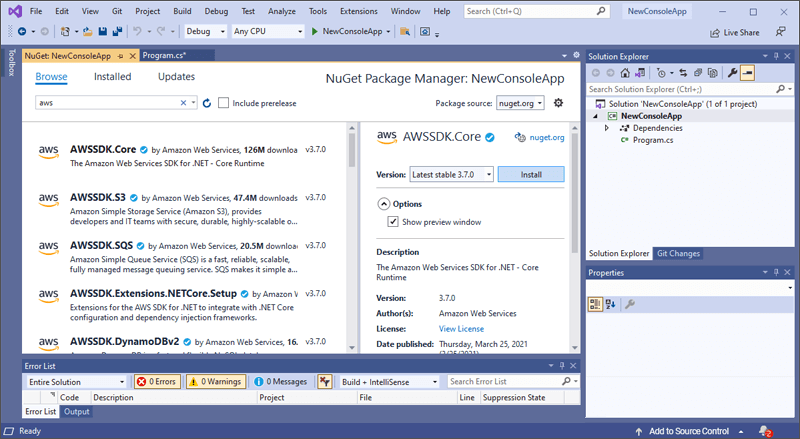Open the Any CPU platform dropdown
This screenshot has height=439, width=800.
tap(268, 32)
